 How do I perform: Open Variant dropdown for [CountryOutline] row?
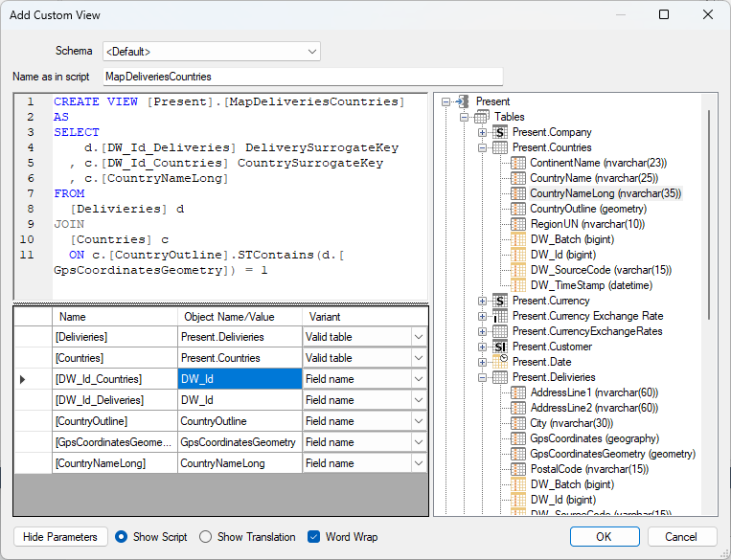click(419, 421)
